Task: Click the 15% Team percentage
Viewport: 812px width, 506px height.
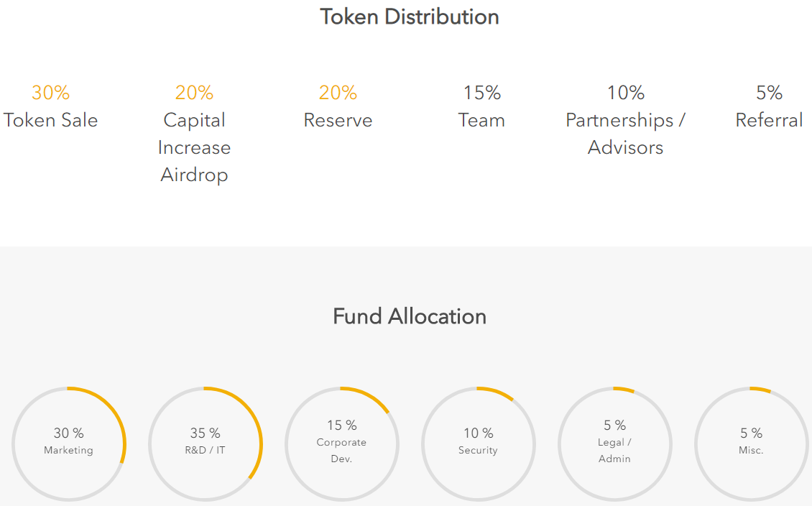Action: [x=481, y=93]
